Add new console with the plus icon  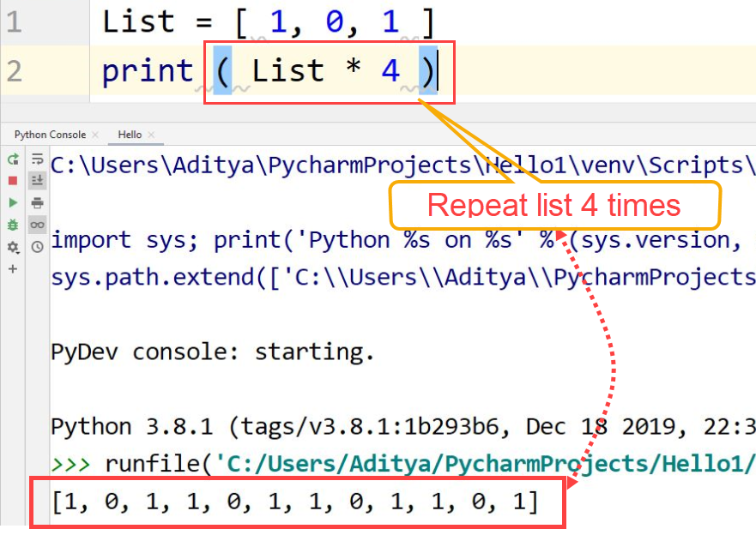pos(13,268)
